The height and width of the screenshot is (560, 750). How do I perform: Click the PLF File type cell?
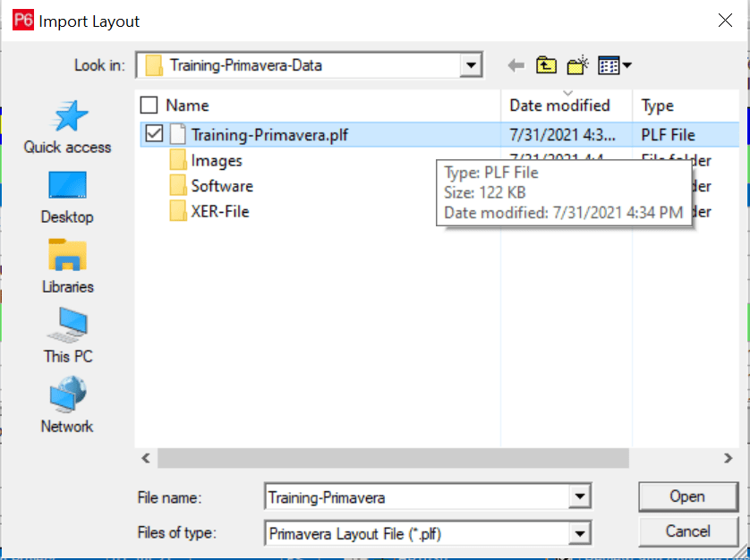point(668,135)
